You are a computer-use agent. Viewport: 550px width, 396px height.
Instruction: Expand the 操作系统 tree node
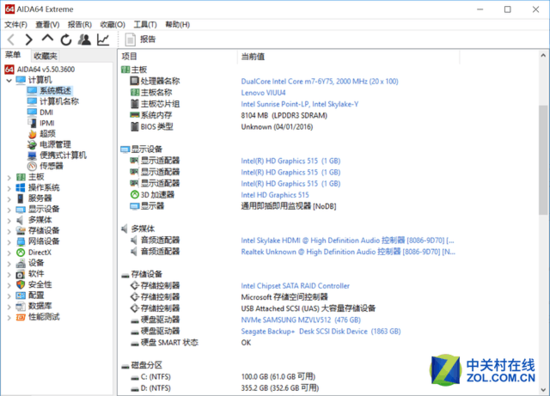tap(9, 188)
